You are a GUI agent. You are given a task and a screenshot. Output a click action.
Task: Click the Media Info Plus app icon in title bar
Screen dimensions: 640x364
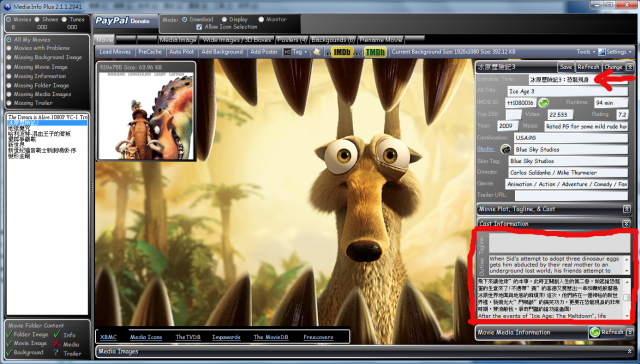pos(7,7)
